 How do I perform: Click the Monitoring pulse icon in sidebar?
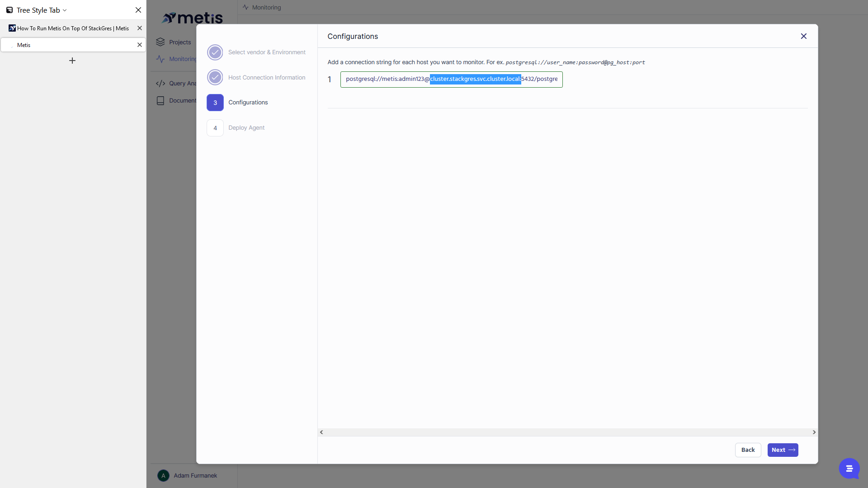160,59
